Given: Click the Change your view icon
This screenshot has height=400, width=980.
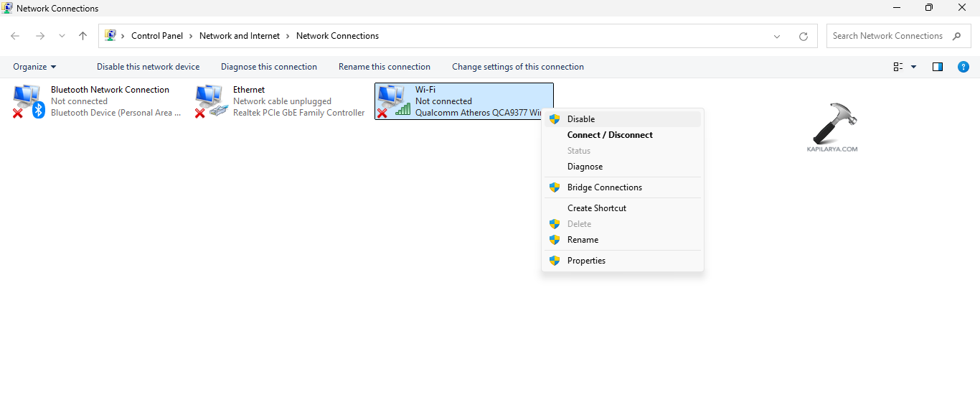Looking at the screenshot, I should pyautogui.click(x=898, y=67).
